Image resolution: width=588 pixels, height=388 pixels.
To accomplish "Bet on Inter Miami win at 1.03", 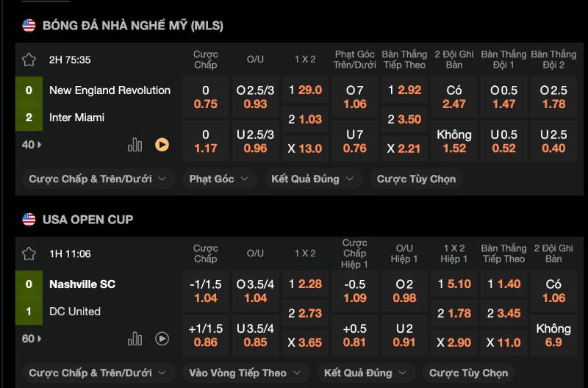I will (x=305, y=119).
